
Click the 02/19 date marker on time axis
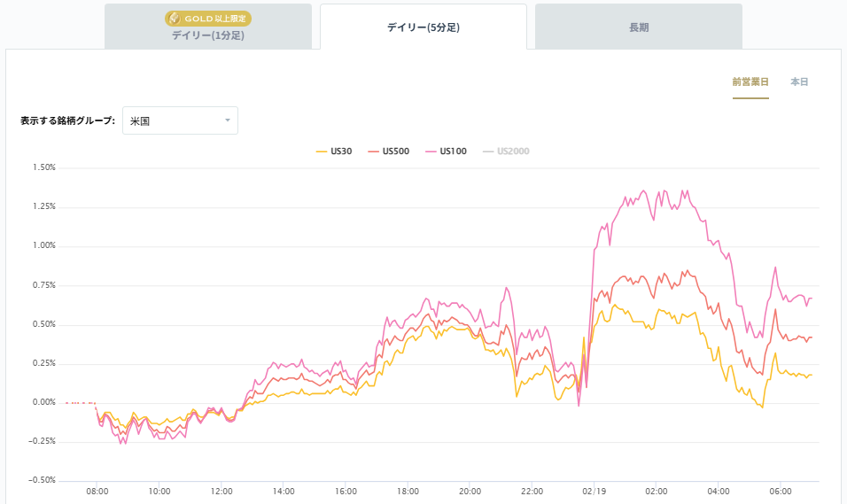[594, 491]
